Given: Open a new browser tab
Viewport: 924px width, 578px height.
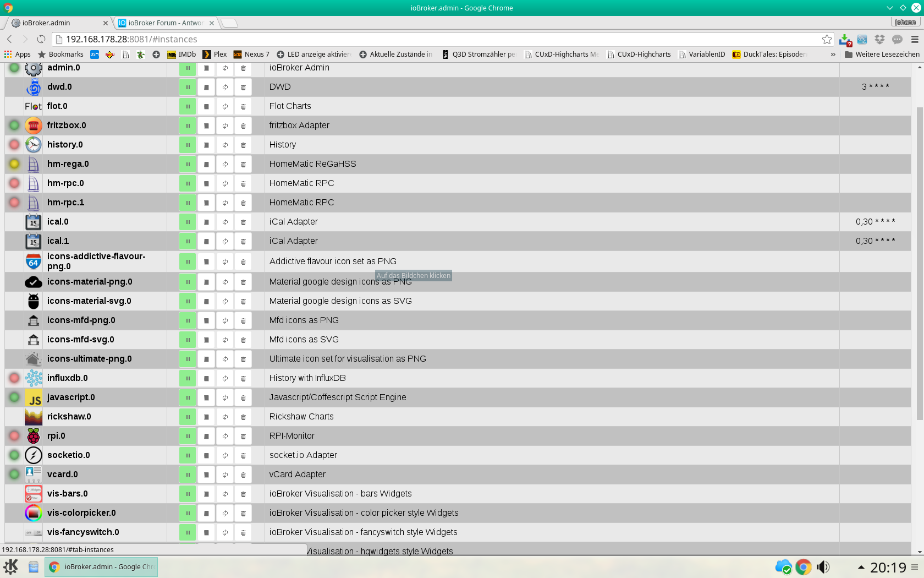Looking at the screenshot, I should click(229, 23).
